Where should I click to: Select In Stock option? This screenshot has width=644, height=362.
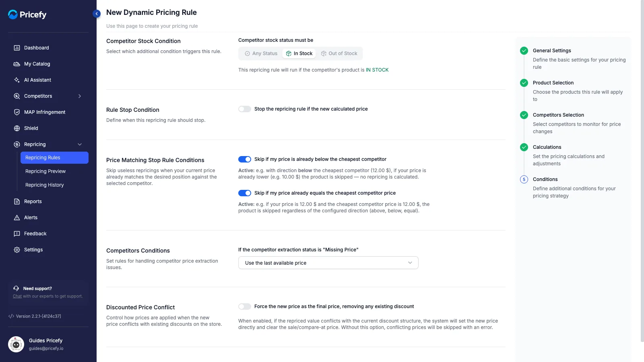299,53
